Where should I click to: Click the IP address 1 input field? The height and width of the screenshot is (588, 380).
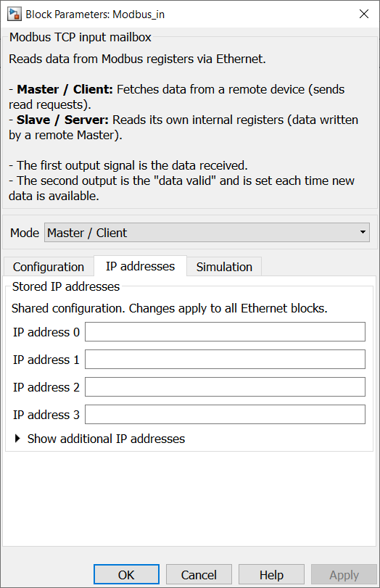(x=225, y=359)
